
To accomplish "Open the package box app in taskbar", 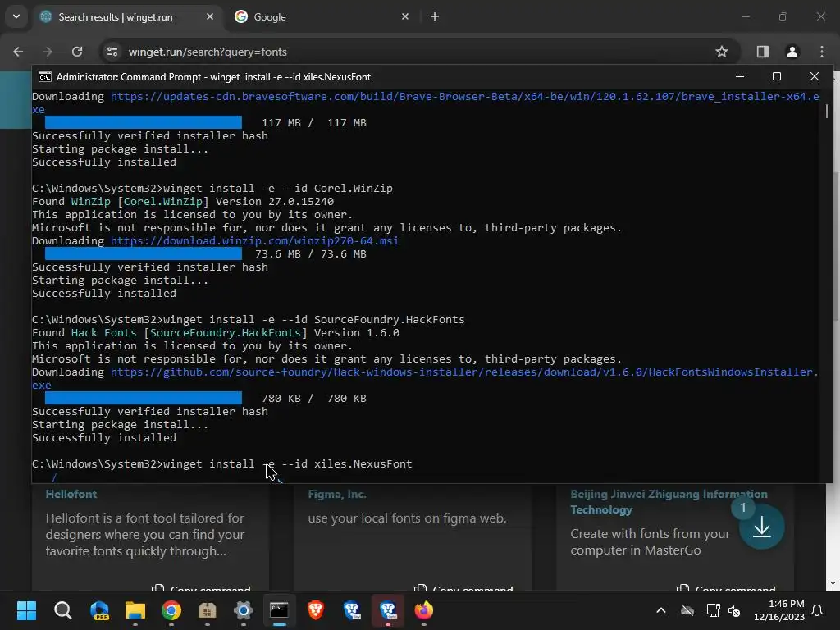I will tap(208, 610).
